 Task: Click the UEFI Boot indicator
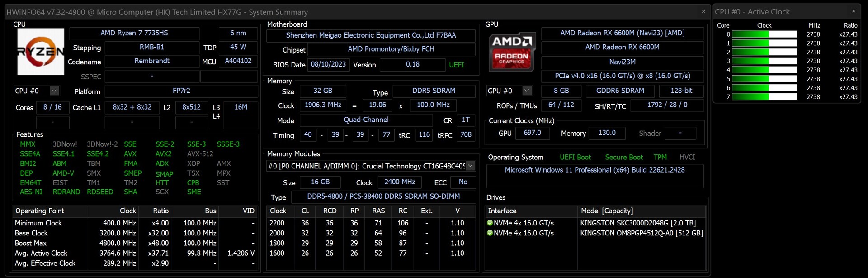pos(575,157)
